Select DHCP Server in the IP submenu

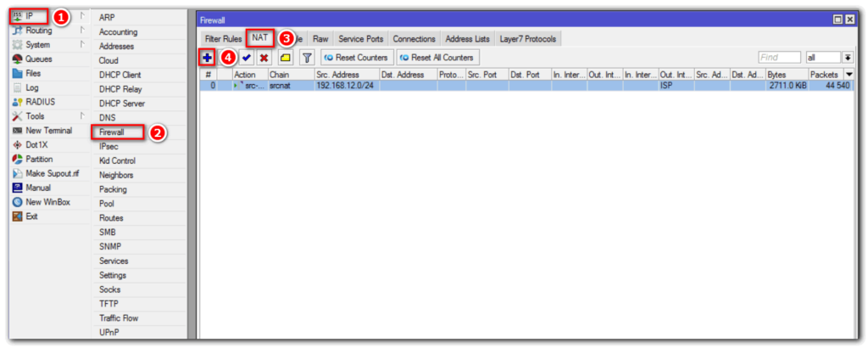(122, 104)
